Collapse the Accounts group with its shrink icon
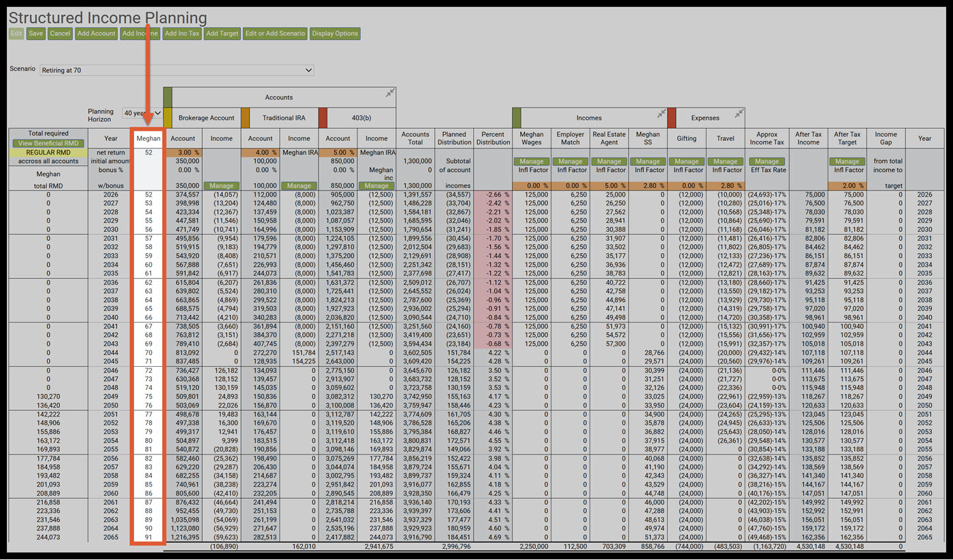This screenshot has width=953, height=560. click(x=390, y=93)
